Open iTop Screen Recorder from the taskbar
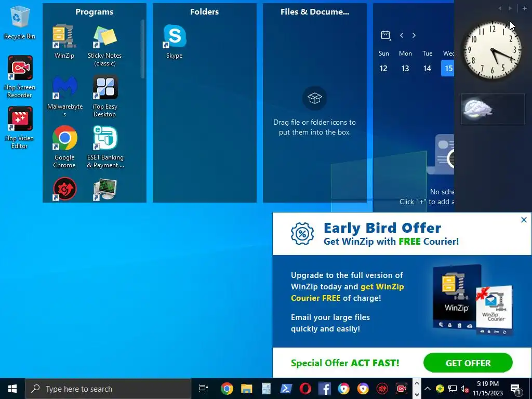The width and height of the screenshot is (532, 399). click(x=402, y=389)
